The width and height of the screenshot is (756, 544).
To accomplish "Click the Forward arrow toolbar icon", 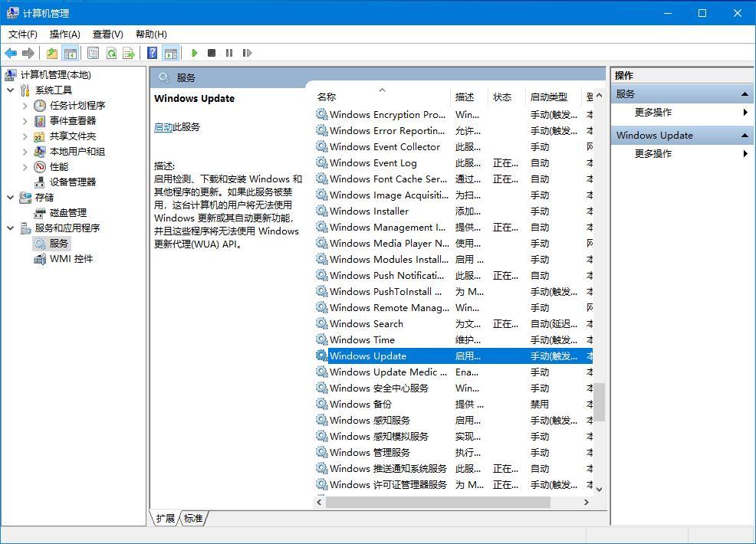I will tap(28, 53).
